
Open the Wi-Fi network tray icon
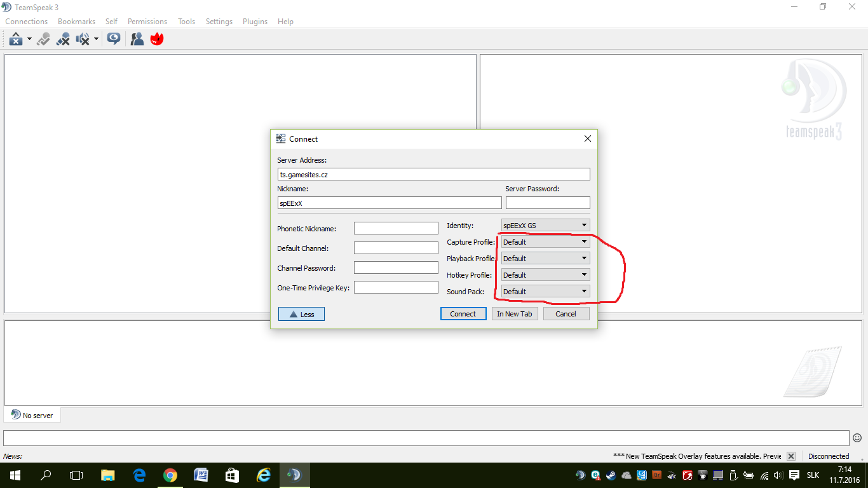764,475
